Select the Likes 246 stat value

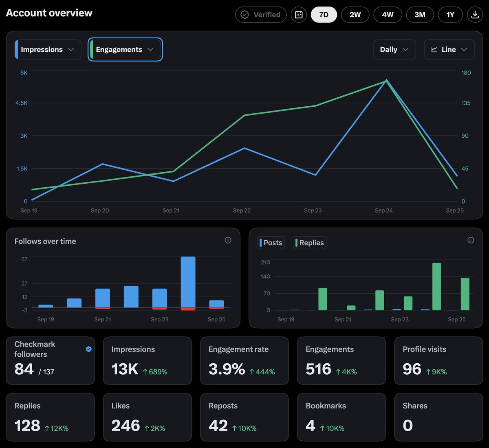click(126, 426)
